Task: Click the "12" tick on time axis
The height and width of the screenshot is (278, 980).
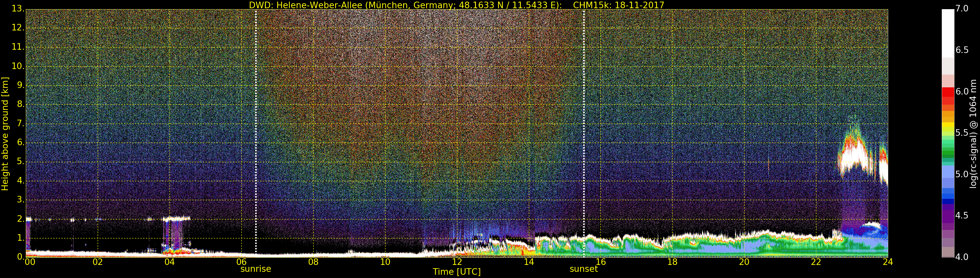Action: [457, 262]
